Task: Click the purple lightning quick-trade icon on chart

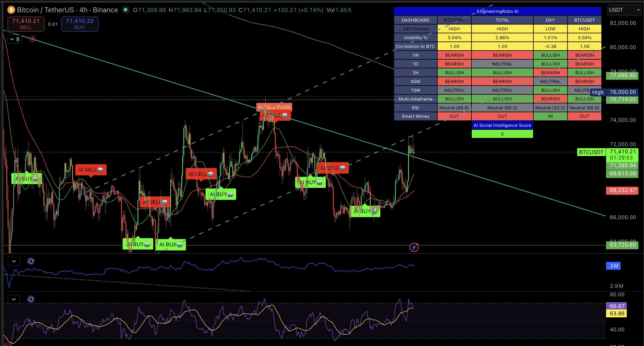Action: (414, 248)
